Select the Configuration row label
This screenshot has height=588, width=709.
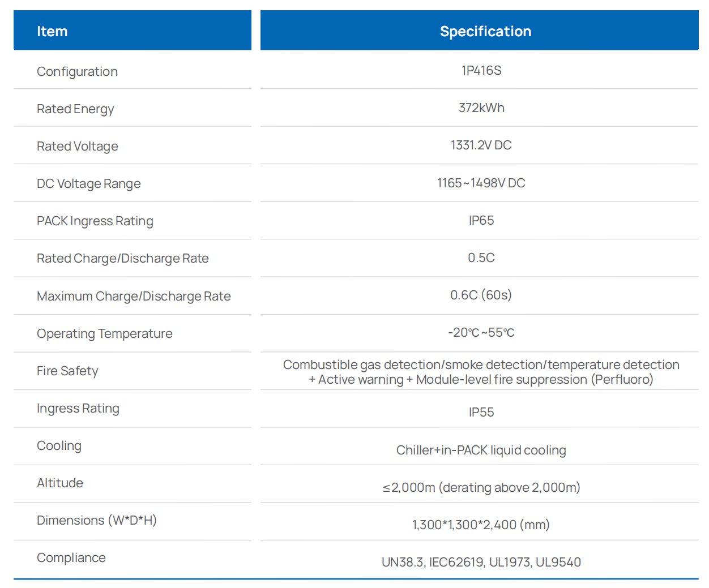78,72
